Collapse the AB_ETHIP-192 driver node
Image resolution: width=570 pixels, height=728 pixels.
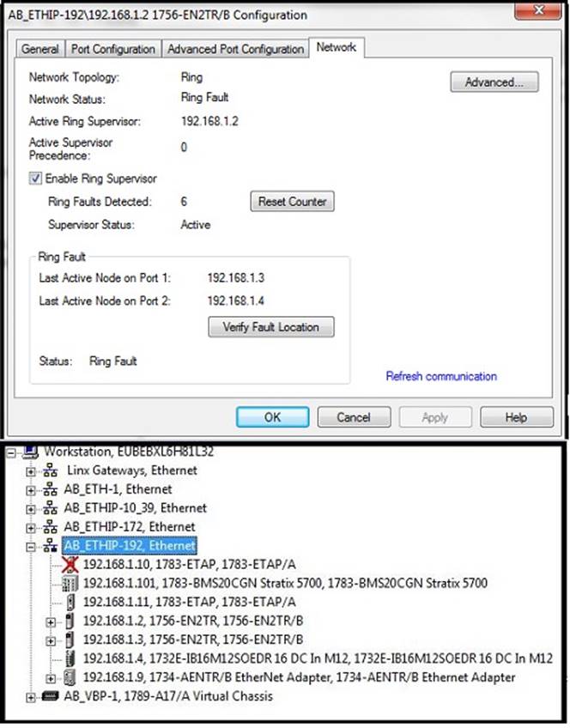[x=31, y=548]
